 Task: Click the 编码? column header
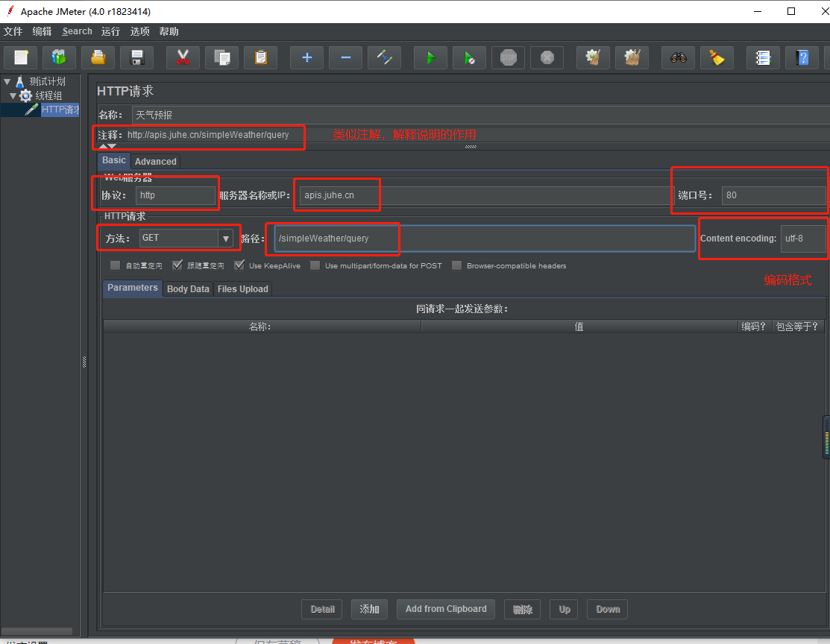point(754,326)
